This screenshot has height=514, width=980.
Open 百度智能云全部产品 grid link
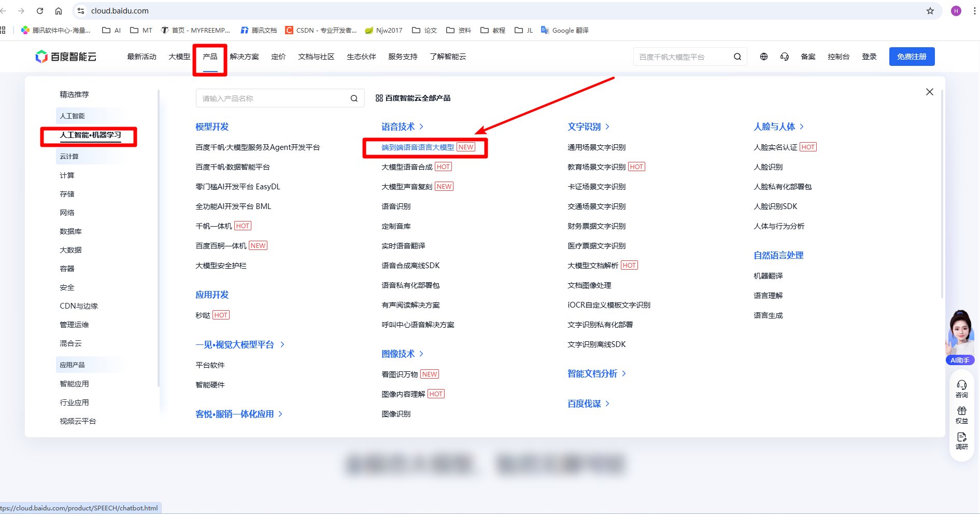point(413,98)
